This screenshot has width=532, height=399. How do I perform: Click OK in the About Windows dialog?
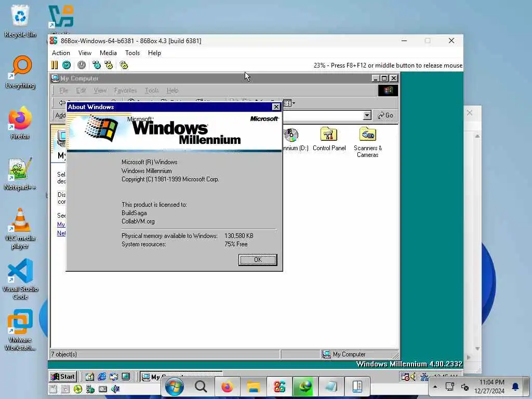click(258, 260)
